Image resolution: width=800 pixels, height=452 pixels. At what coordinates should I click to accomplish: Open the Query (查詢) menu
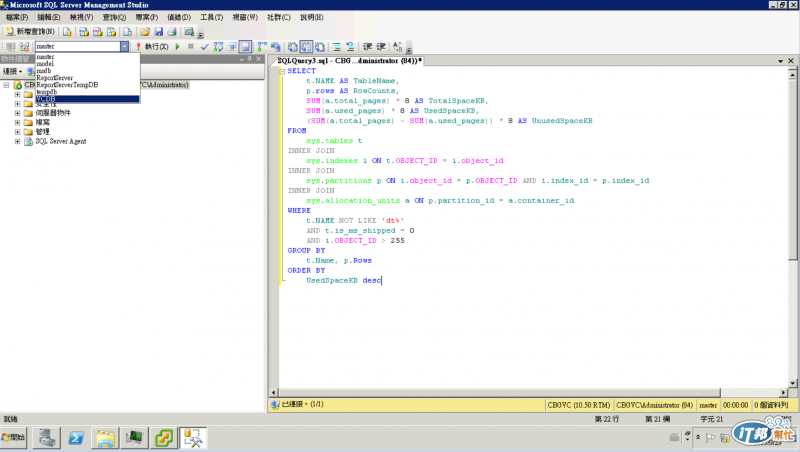pyautogui.click(x=114, y=17)
